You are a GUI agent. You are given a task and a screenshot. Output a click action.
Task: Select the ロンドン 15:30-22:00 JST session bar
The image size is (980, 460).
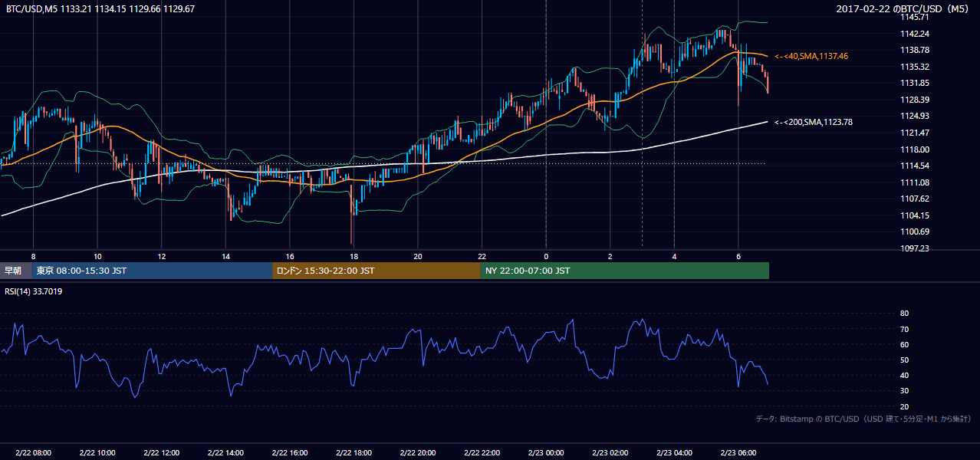[377, 271]
